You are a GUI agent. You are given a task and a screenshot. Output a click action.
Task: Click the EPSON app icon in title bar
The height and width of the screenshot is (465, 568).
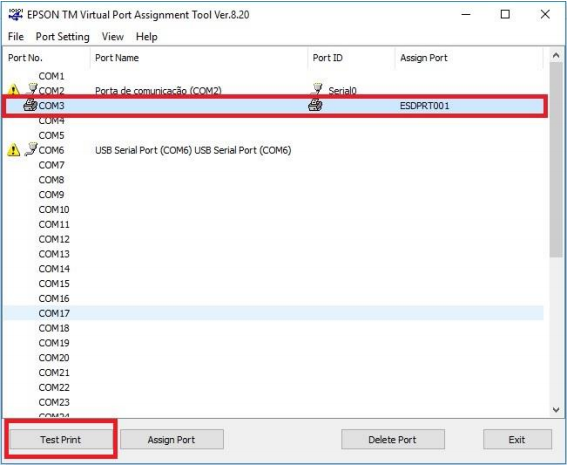(x=16, y=15)
